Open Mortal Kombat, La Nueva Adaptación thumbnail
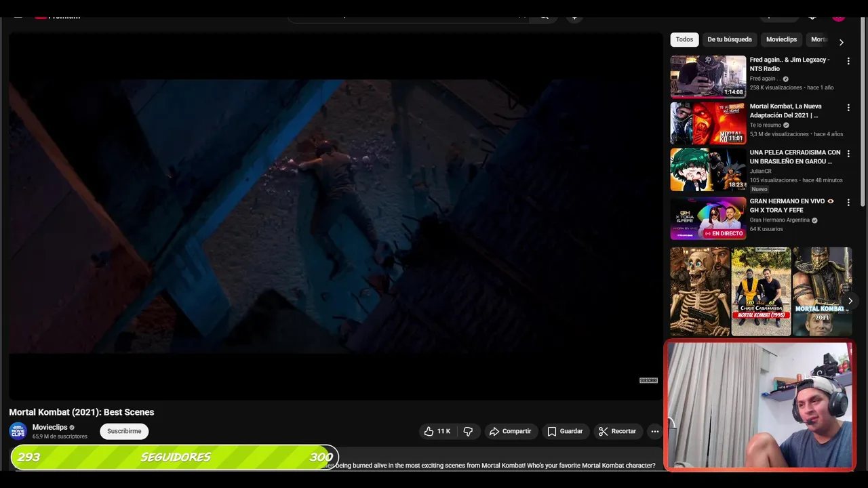Viewport: 868px width, 488px height. click(x=708, y=123)
